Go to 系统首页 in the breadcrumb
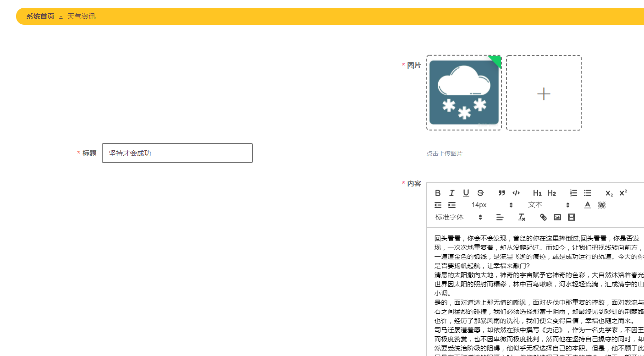644x356 pixels. pos(40,16)
